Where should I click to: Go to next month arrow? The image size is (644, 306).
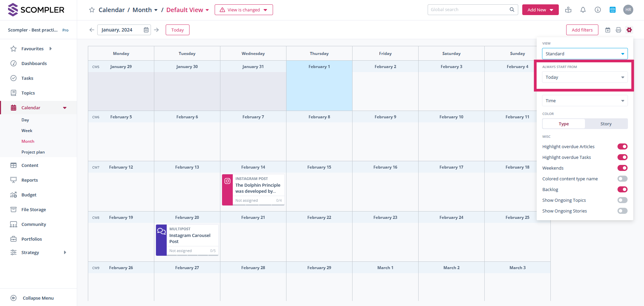pos(157,30)
